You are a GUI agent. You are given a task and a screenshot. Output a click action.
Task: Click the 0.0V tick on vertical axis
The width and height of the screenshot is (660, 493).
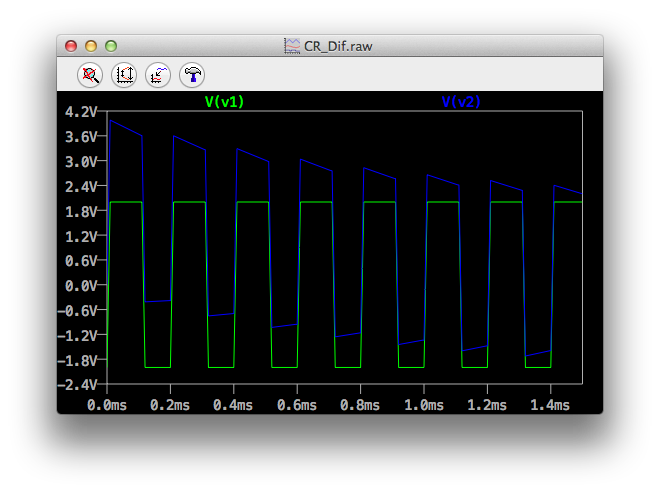pos(80,285)
